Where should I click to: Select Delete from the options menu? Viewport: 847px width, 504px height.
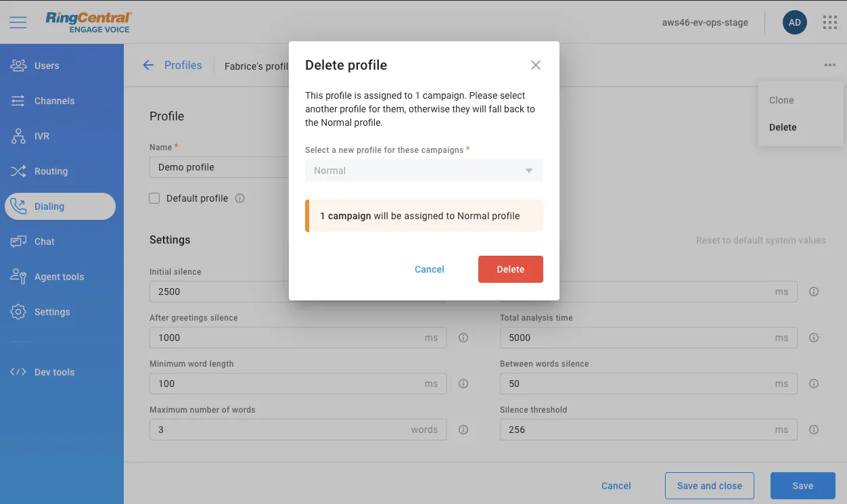783,127
